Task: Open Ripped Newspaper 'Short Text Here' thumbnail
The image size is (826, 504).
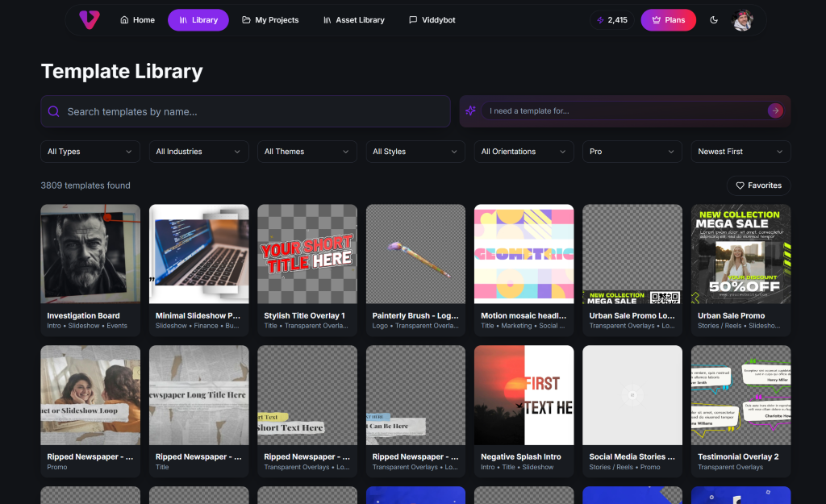Action: pyautogui.click(x=307, y=395)
